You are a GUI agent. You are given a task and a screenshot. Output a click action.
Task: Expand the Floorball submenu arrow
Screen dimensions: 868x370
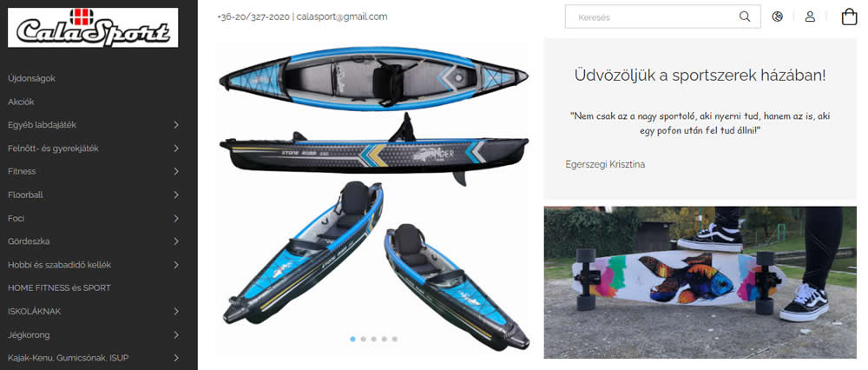tap(176, 195)
